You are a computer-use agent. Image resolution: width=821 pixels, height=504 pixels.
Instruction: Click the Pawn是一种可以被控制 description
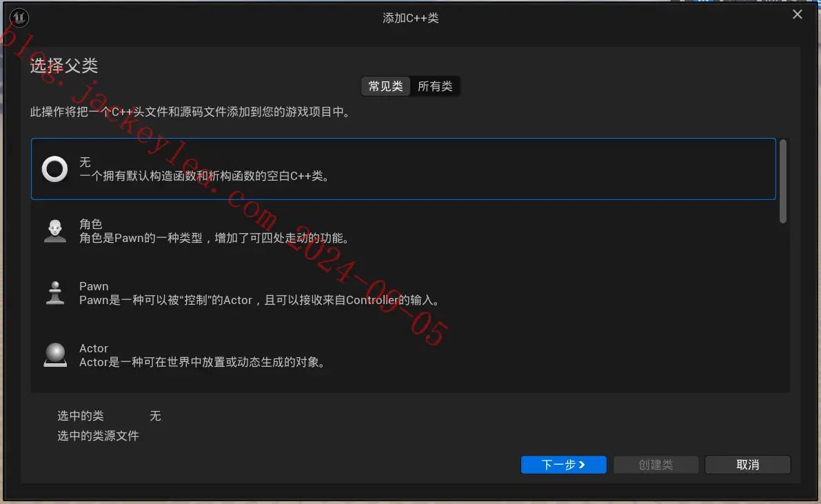[261, 300]
